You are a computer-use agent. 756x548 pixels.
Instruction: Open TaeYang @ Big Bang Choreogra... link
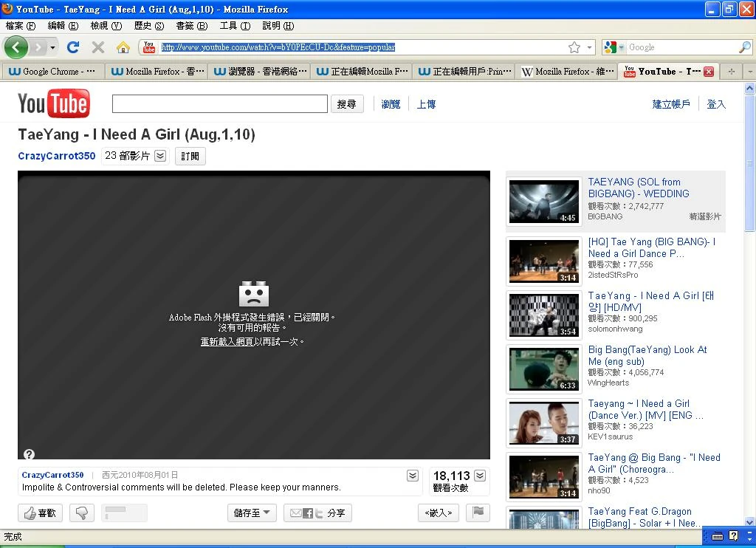point(654,463)
